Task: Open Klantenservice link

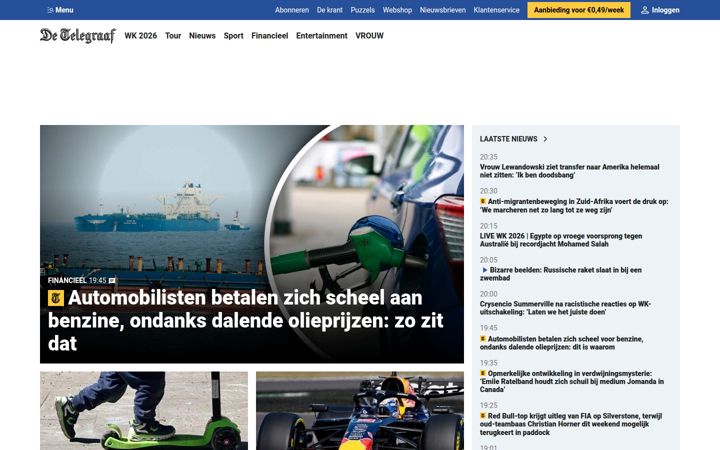Action: click(x=496, y=10)
